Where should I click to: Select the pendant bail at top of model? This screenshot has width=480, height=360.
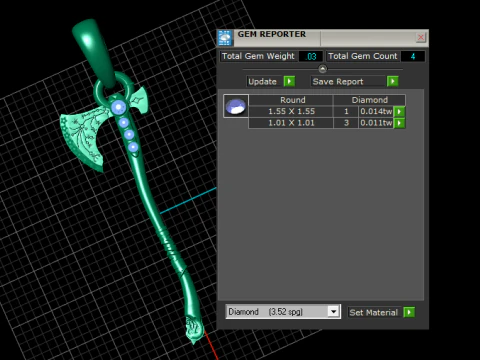(x=94, y=53)
